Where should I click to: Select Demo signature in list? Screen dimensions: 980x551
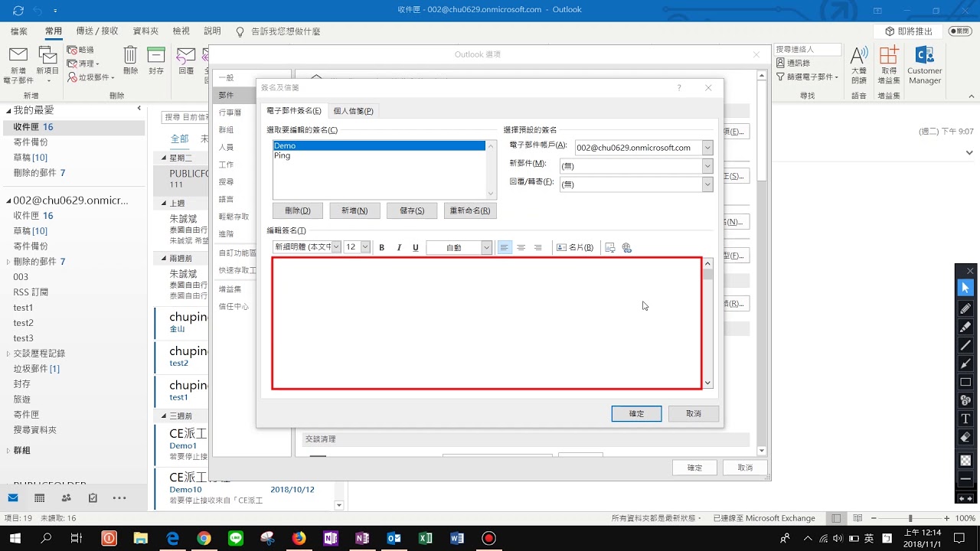coord(379,145)
